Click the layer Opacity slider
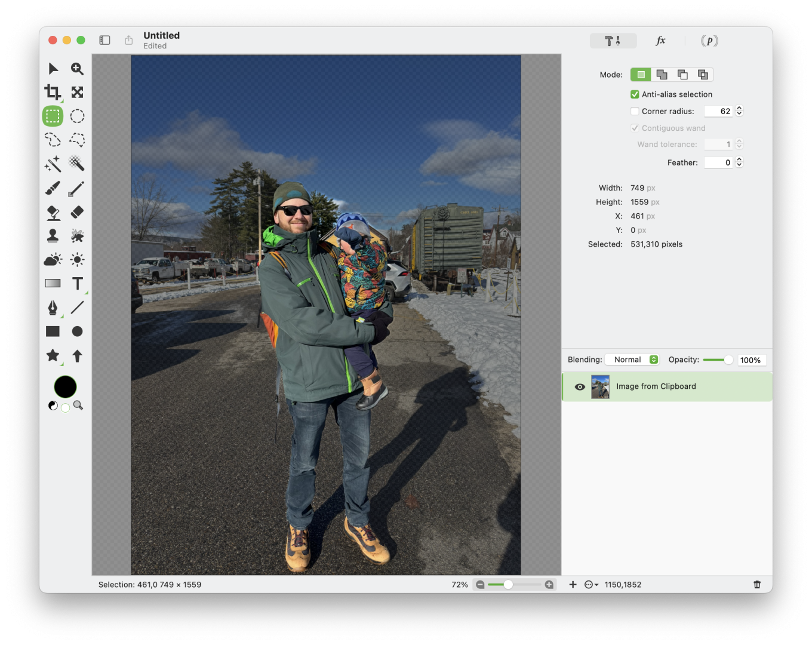 click(x=718, y=360)
